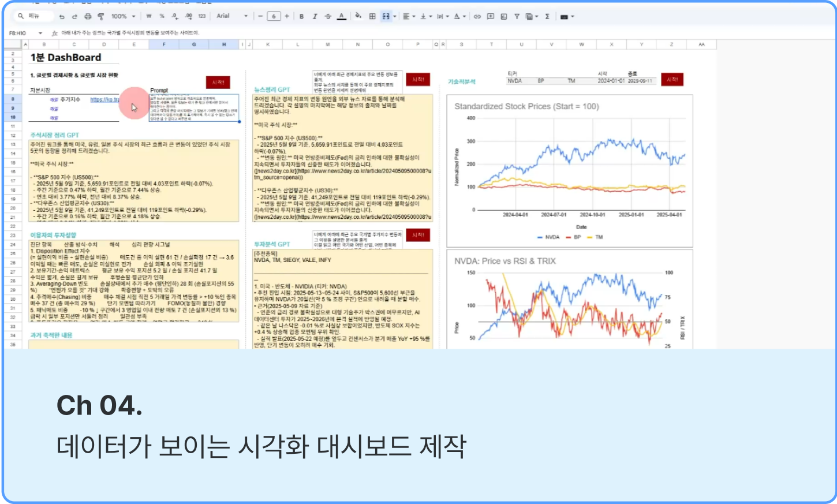Click the Insert comment icon
Viewport: 837px width, 504px height.
[491, 16]
